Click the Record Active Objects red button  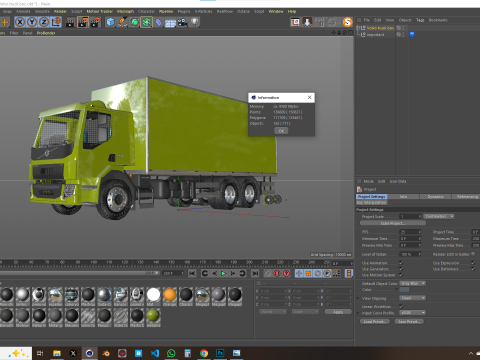click(277, 273)
